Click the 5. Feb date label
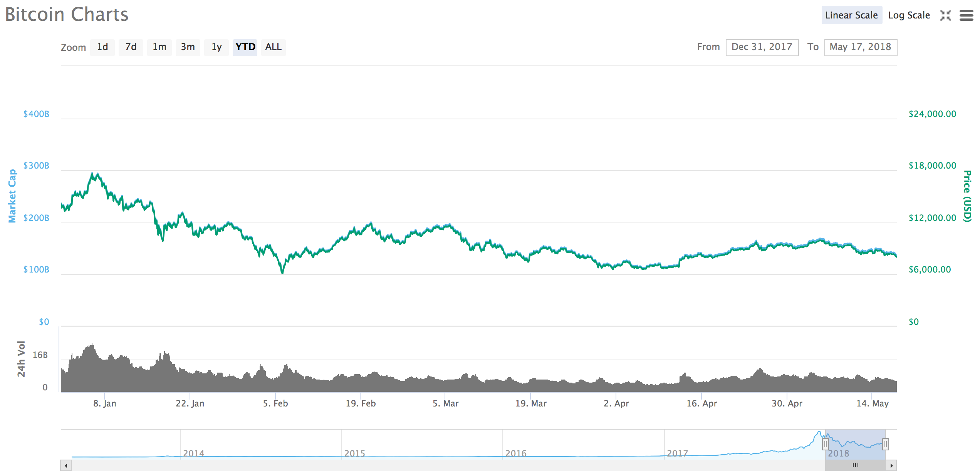The height and width of the screenshot is (475, 980). (x=275, y=403)
